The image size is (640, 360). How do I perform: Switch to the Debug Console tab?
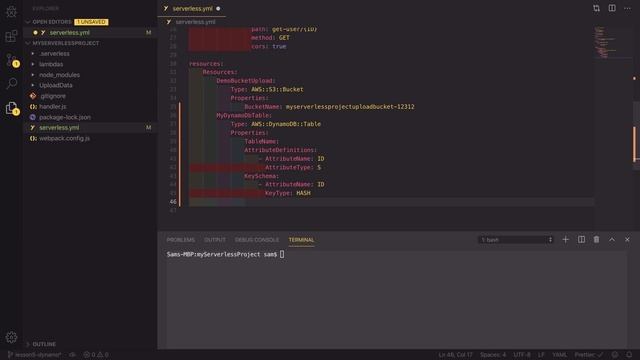(257, 240)
